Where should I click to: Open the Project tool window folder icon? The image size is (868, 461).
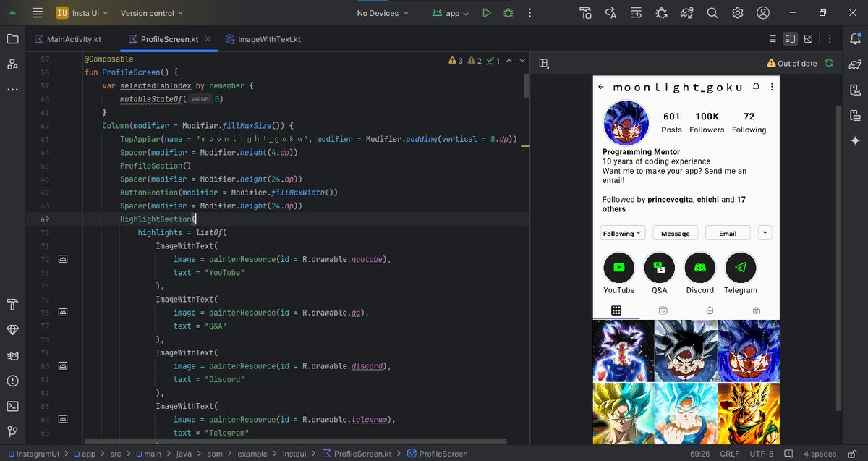pyautogui.click(x=12, y=39)
